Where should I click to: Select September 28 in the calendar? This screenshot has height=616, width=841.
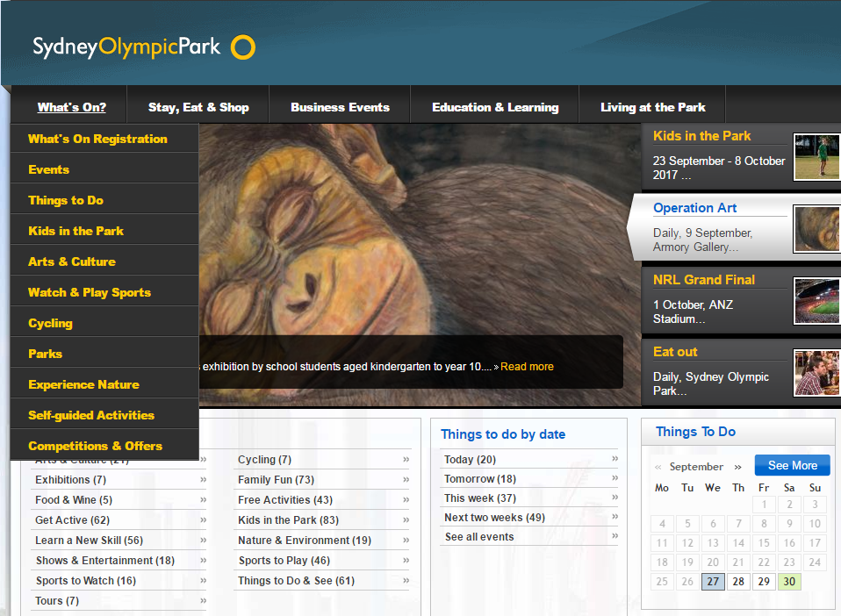[x=738, y=582]
